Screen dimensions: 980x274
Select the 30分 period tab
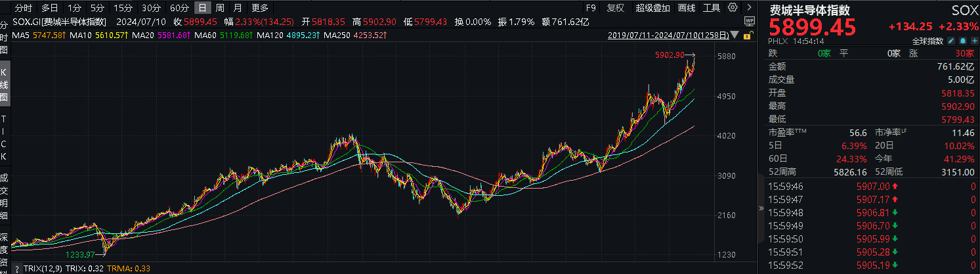(151, 8)
